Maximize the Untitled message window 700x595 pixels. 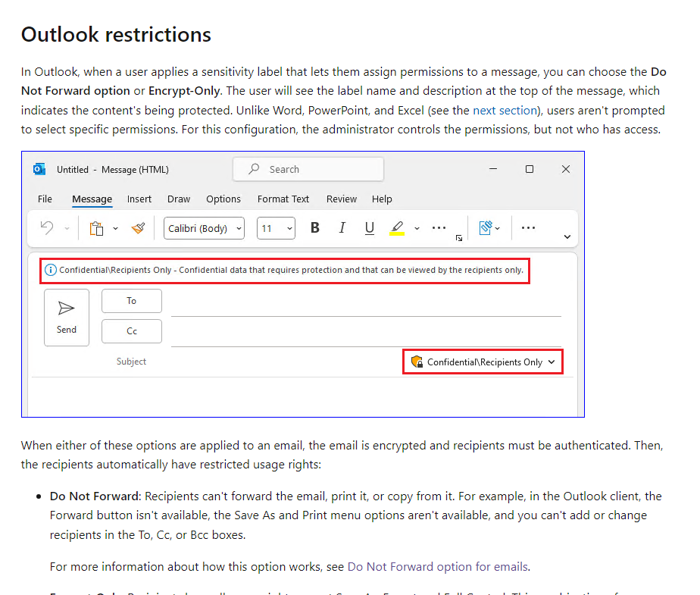530,169
